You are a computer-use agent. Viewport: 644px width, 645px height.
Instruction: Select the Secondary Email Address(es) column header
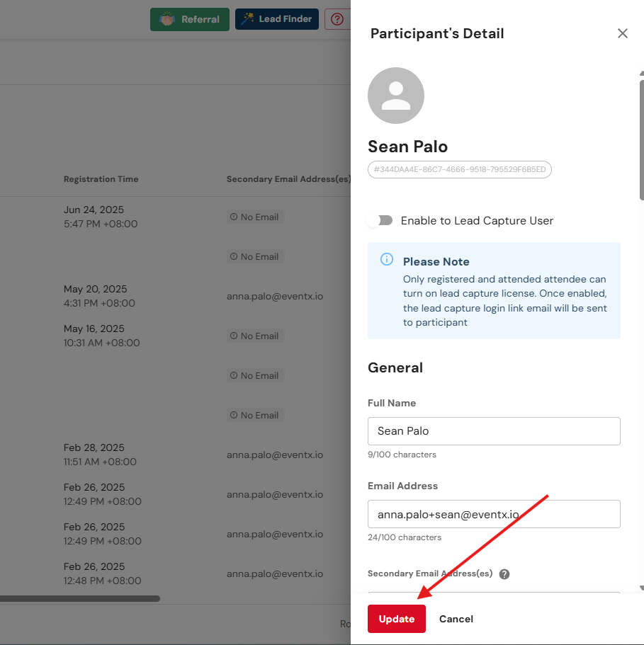coord(288,179)
